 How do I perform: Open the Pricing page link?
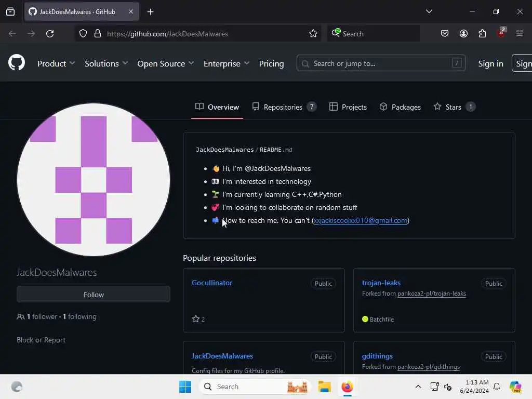271,63
